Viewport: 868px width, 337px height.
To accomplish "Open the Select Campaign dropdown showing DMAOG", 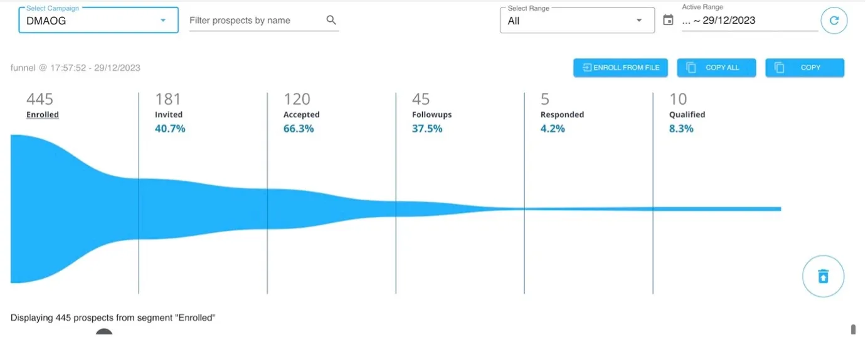I will coord(98,20).
